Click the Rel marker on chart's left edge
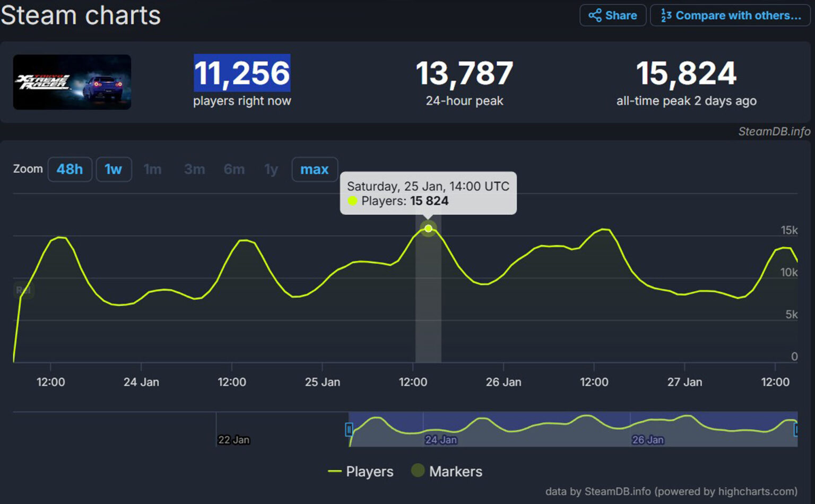 pos(23,290)
